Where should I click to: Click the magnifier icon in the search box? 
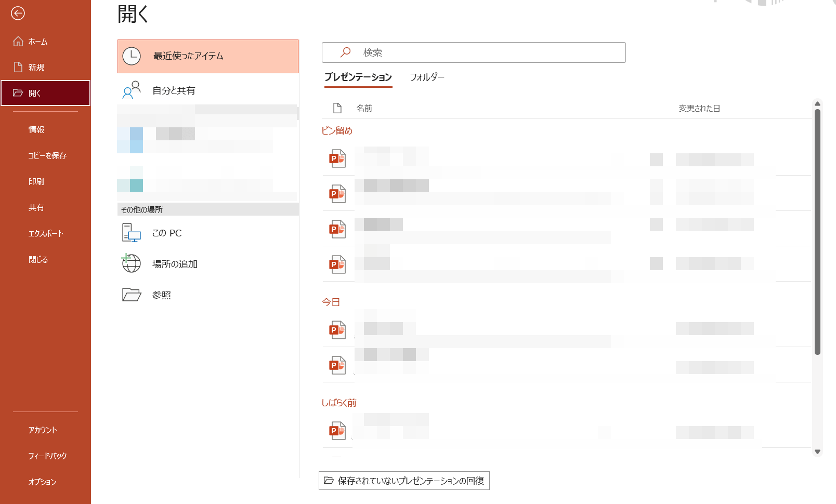pos(345,52)
